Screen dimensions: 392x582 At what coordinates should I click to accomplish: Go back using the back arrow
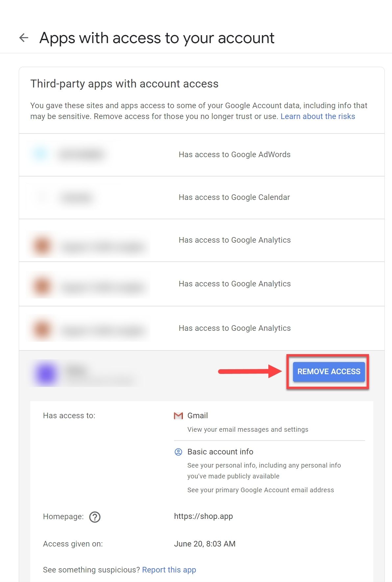tap(24, 38)
